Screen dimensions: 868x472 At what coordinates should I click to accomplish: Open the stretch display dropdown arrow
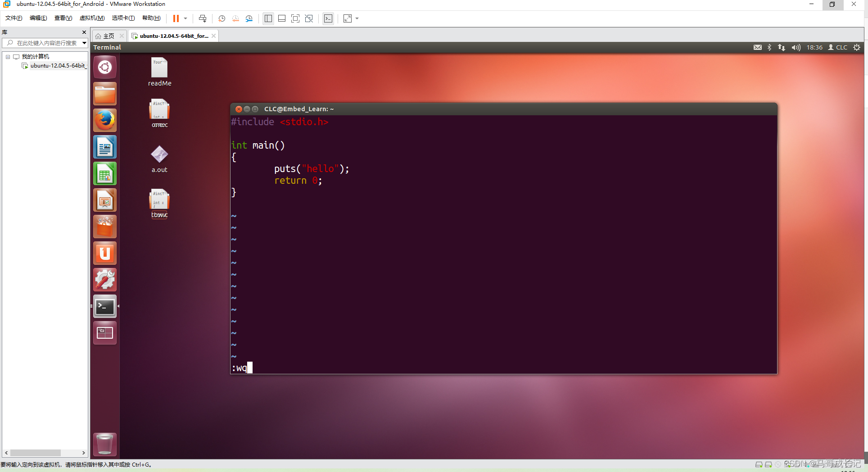(x=357, y=18)
